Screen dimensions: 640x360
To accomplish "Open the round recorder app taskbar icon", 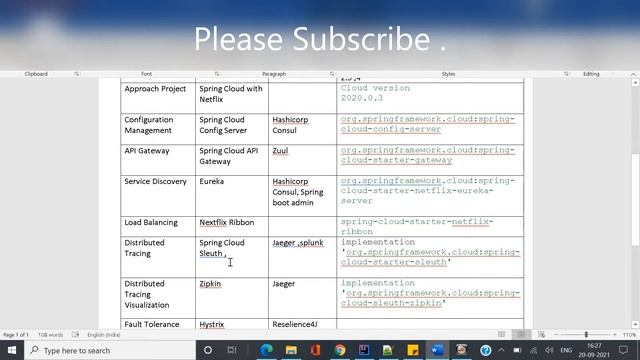I will [462, 350].
